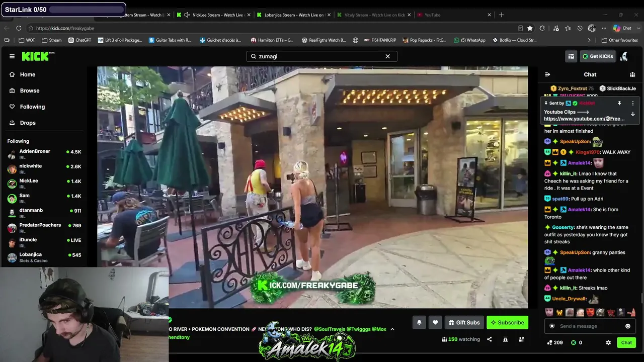This screenshot has width=644, height=362.
Task: Click SpeakUpSon username above the WALK AWAY message
Action: tap(575, 141)
